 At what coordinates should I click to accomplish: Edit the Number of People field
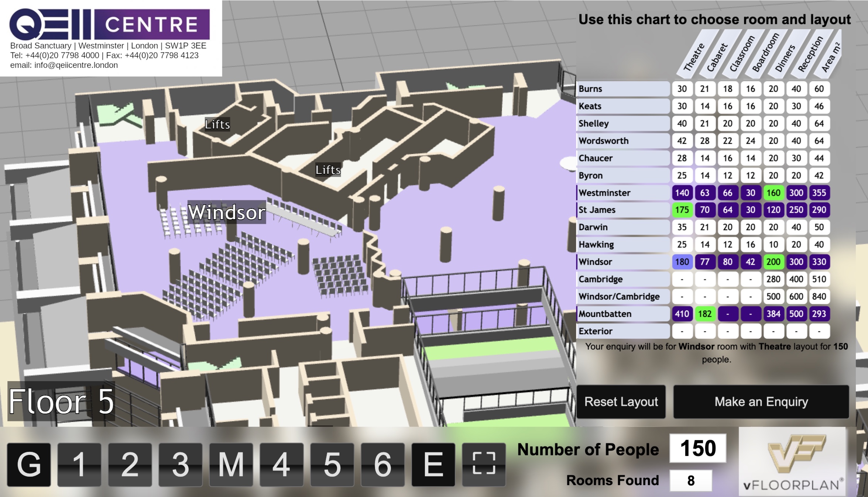(x=697, y=448)
